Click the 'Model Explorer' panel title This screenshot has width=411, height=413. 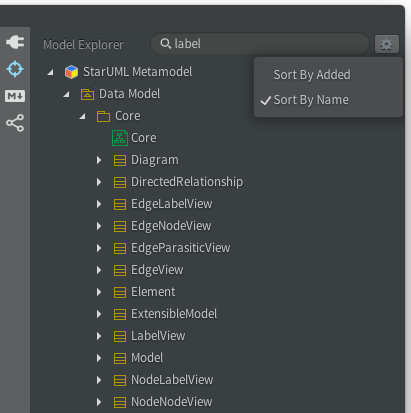point(83,45)
